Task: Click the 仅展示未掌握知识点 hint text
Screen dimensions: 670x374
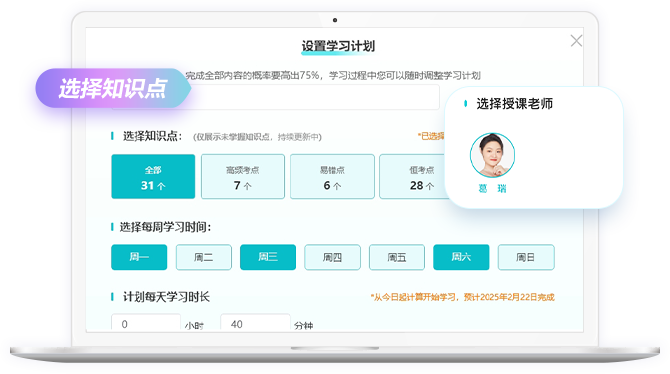Action: pos(257,137)
